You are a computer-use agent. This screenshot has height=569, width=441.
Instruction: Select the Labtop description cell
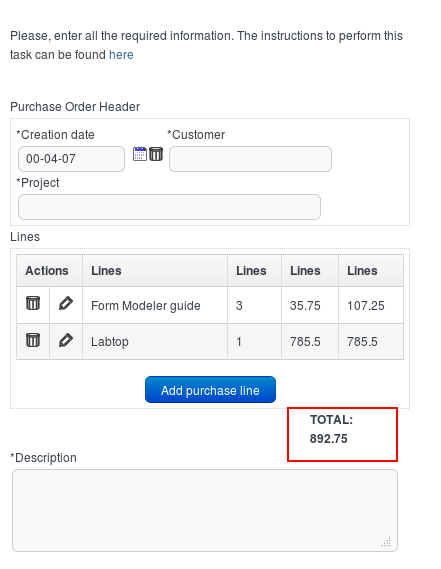155,342
